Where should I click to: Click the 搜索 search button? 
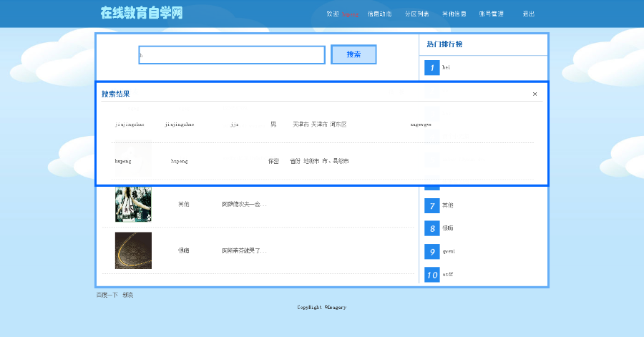click(x=353, y=54)
